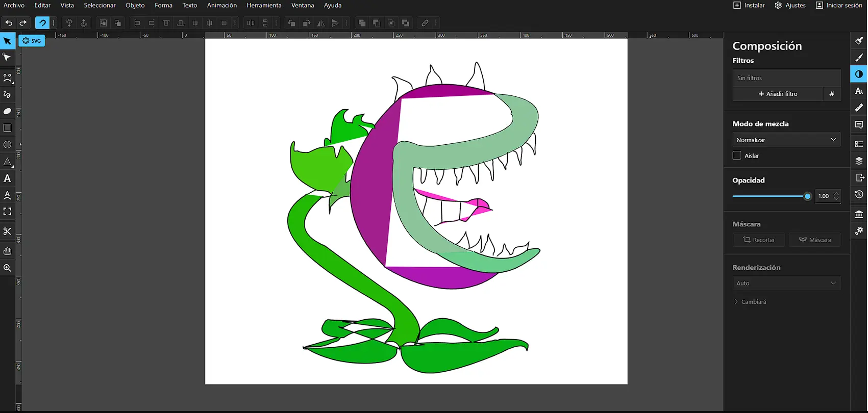
Task: Click the link chain toolbar icon
Action: tap(425, 23)
